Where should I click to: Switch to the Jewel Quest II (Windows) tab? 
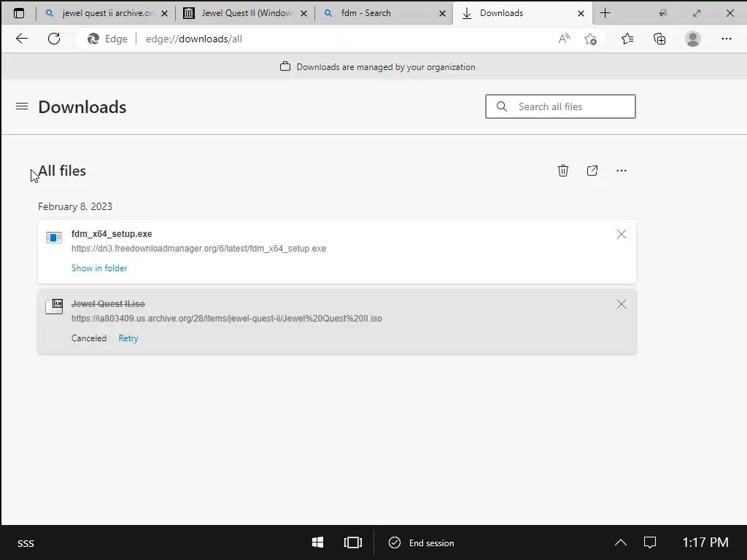pos(245,13)
